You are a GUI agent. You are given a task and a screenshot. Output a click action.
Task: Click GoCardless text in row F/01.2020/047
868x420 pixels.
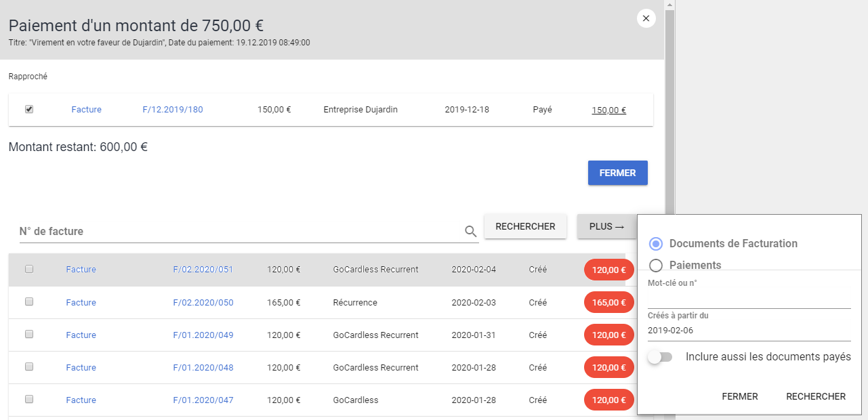(x=355, y=400)
